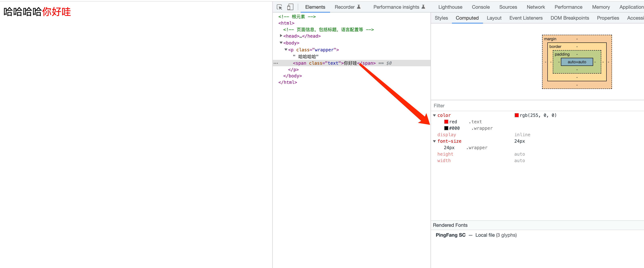
Task: Select the span class text element row
Action: click(351, 63)
